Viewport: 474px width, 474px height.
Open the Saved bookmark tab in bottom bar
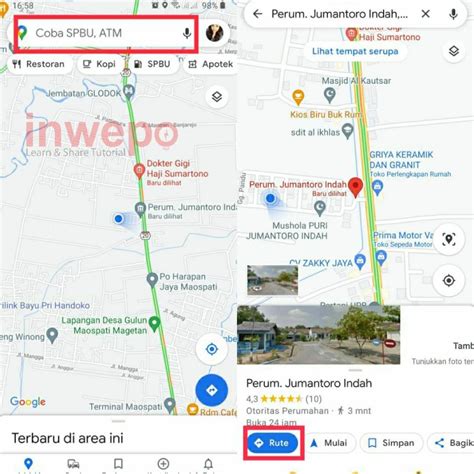pyautogui.click(x=118, y=464)
